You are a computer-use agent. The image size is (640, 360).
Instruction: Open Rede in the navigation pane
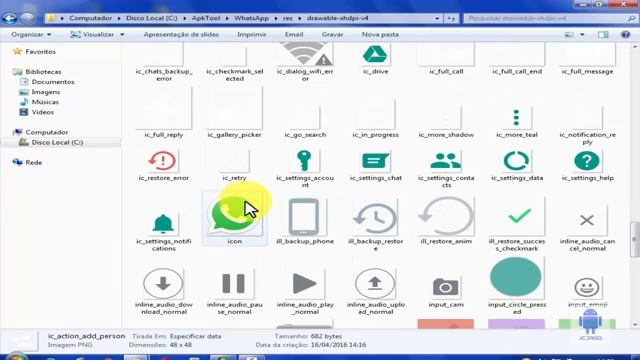point(33,162)
